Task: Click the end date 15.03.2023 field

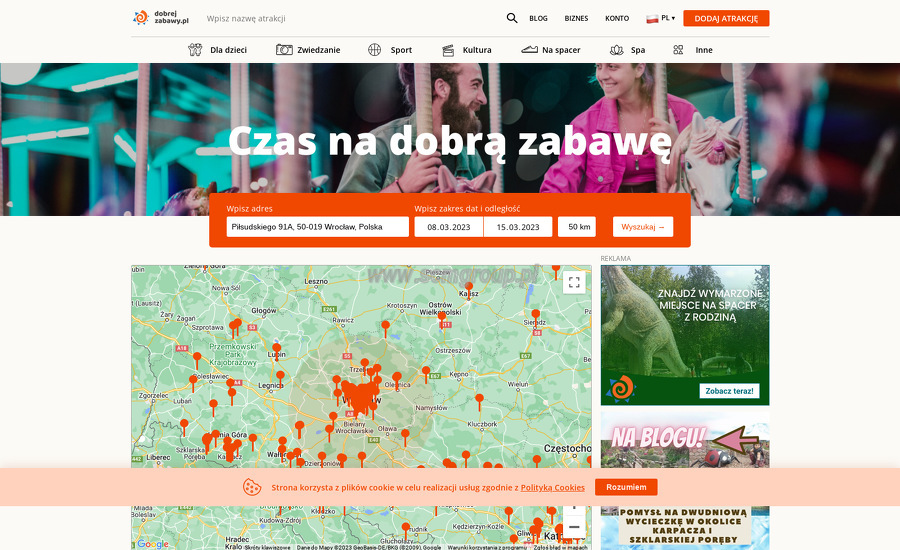Action: click(x=518, y=227)
